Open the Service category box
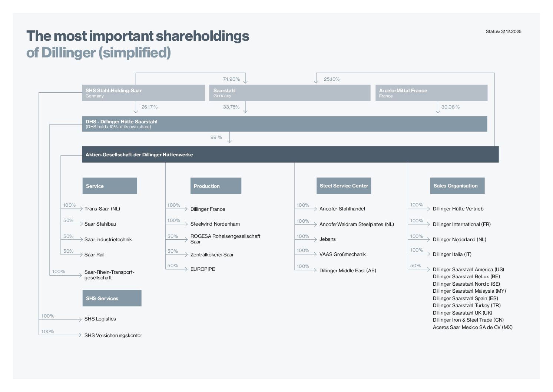This screenshot has width=553, height=392. click(110, 186)
